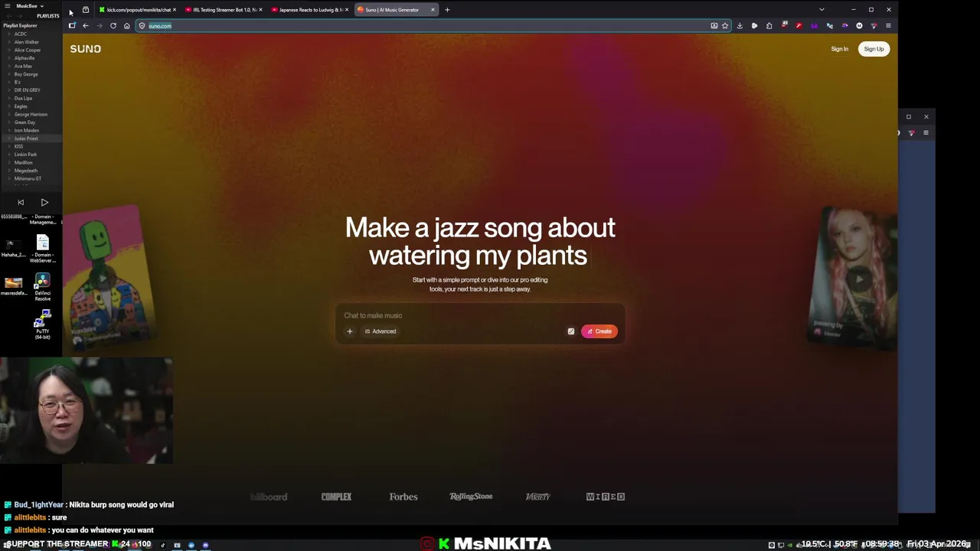
Task: Switch to the Japanese Reacts to Ludwig tab
Action: 308,10
